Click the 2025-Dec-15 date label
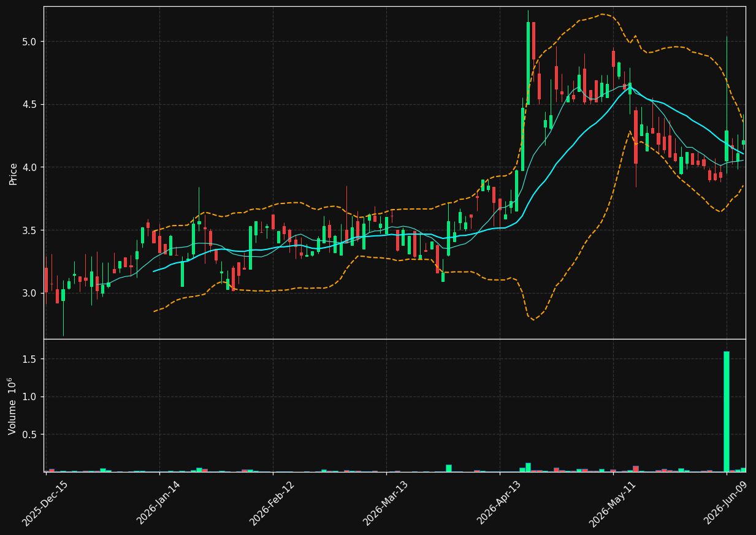 [45, 504]
